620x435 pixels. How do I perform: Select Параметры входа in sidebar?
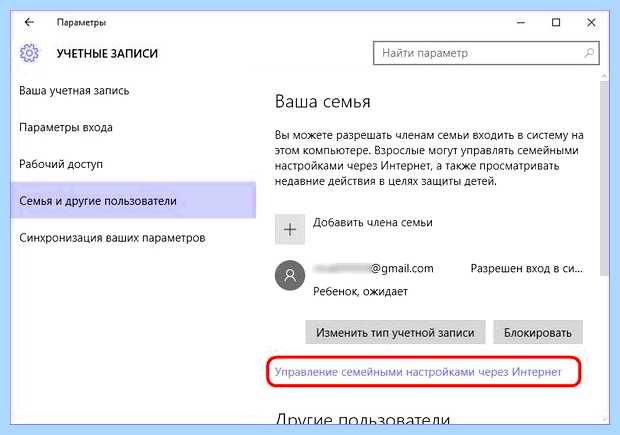pos(66,127)
